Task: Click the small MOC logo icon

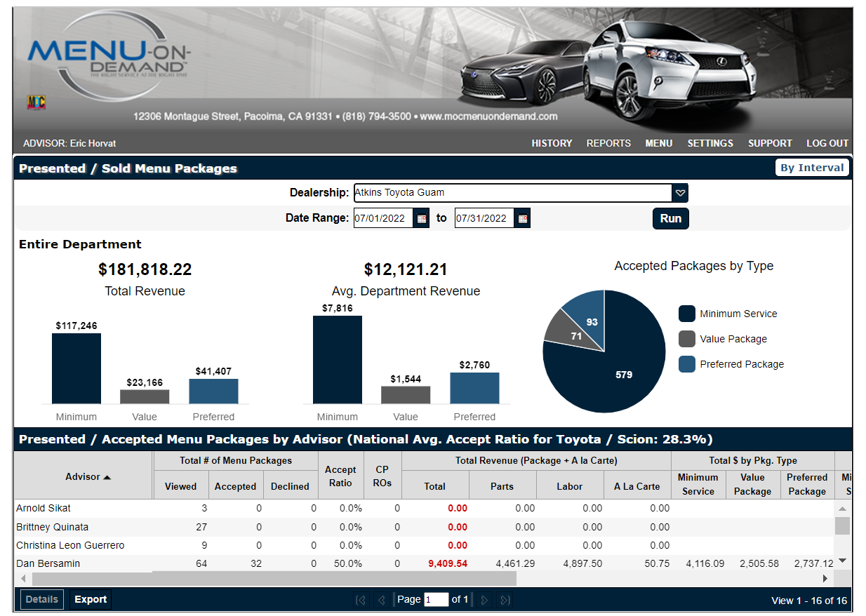Action: 36,102
